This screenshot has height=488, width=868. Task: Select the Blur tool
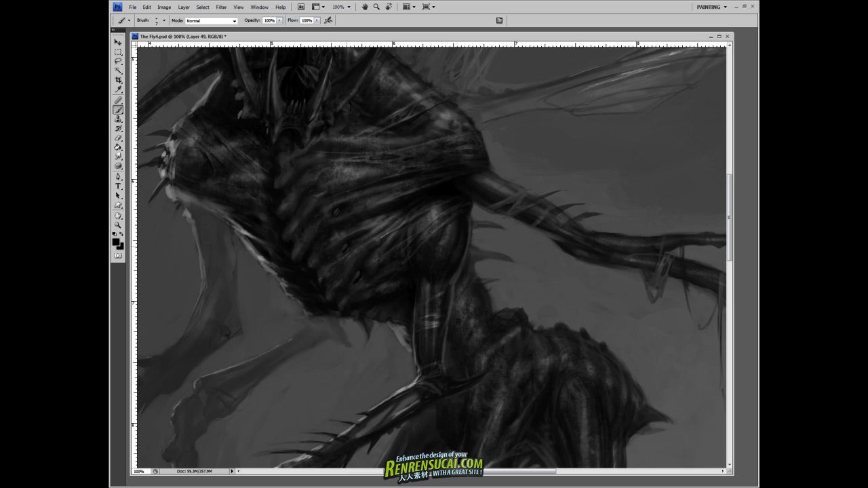(x=118, y=157)
